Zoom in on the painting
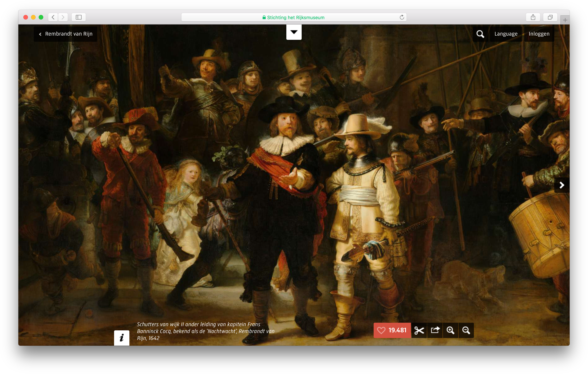588x374 pixels. point(451,330)
